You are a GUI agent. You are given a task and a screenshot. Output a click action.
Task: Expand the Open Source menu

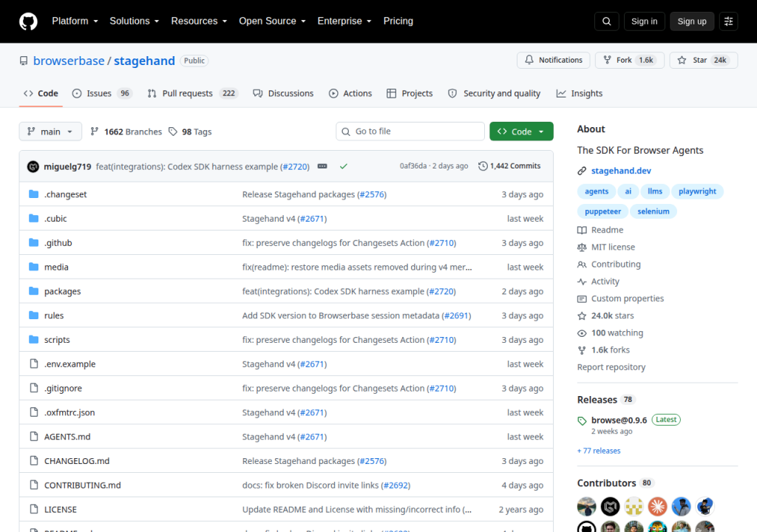point(272,21)
